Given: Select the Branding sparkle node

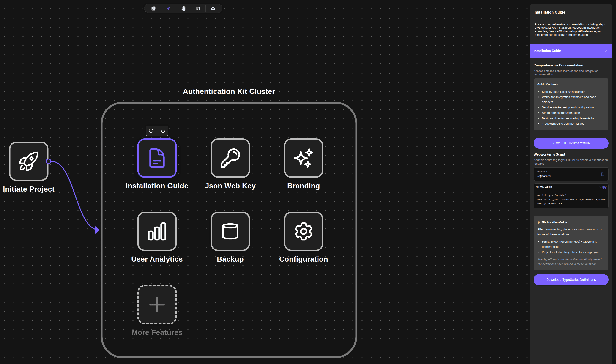Looking at the screenshot, I should tap(303, 158).
